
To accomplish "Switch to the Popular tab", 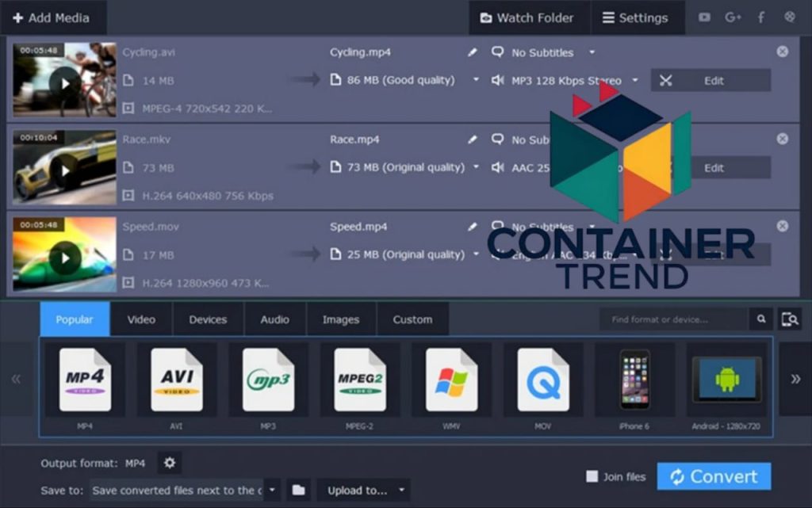I will pos(75,319).
